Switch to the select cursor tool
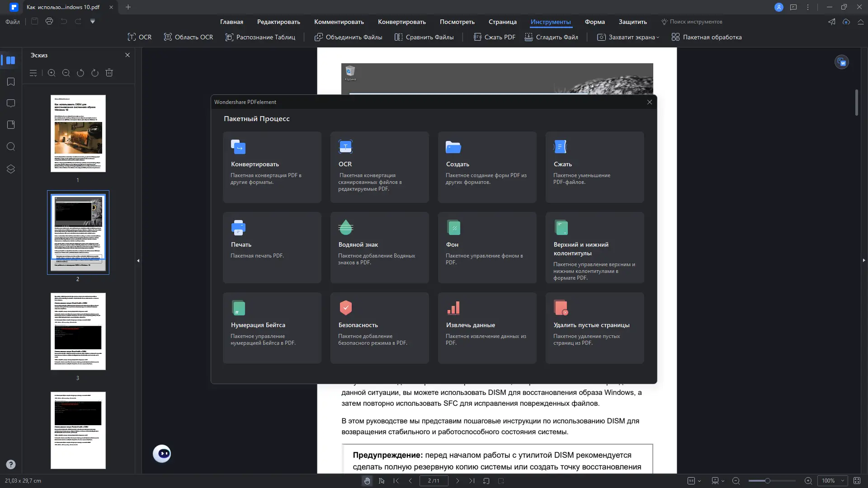Image resolution: width=868 pixels, height=488 pixels. point(382,481)
